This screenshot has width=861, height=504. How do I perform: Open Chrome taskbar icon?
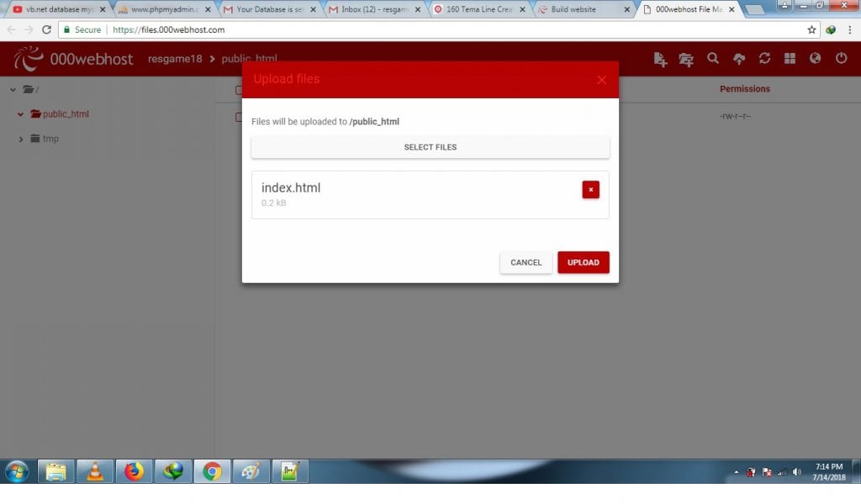point(212,471)
